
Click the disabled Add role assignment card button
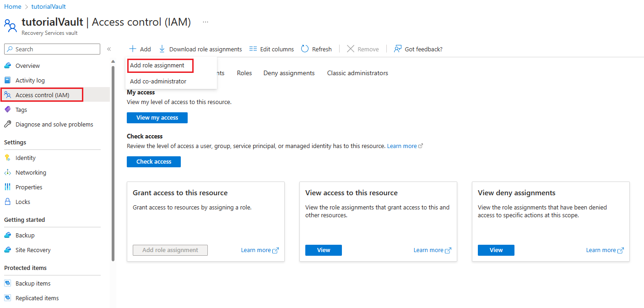click(170, 250)
